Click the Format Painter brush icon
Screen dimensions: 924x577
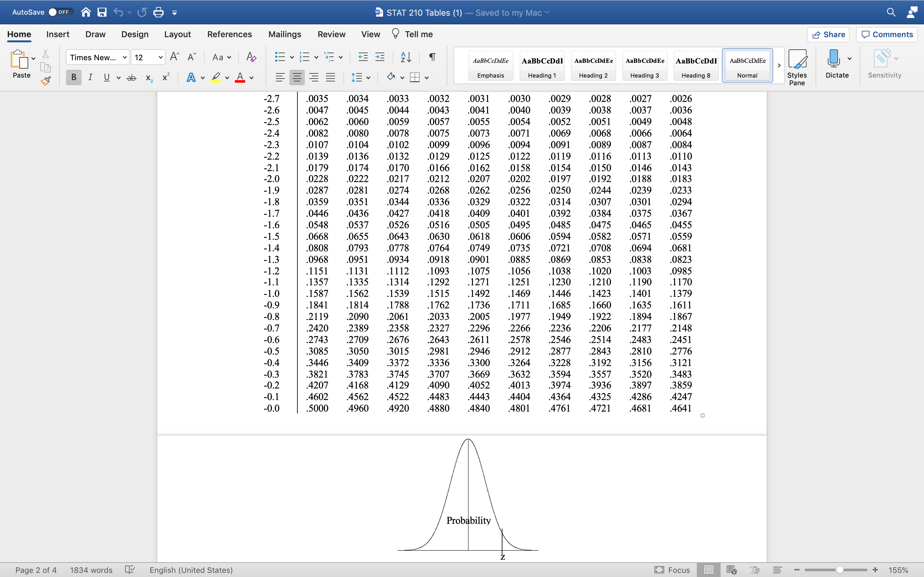(46, 81)
